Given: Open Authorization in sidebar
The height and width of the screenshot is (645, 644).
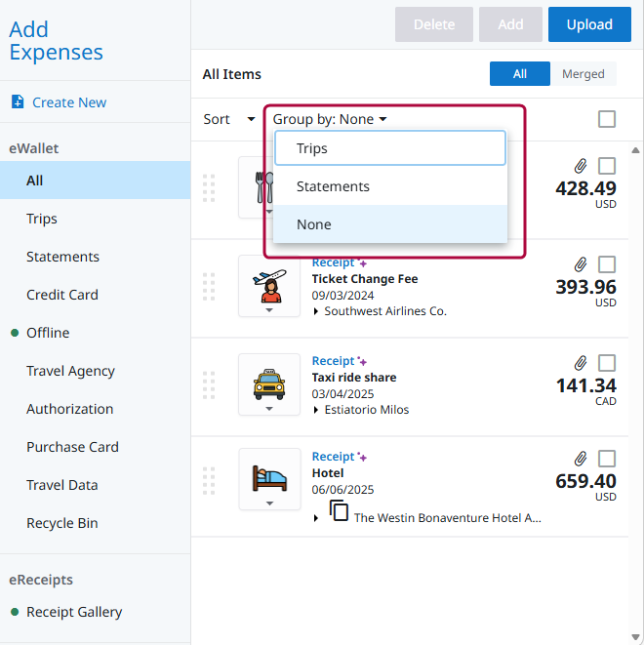Looking at the screenshot, I should pos(95,409).
